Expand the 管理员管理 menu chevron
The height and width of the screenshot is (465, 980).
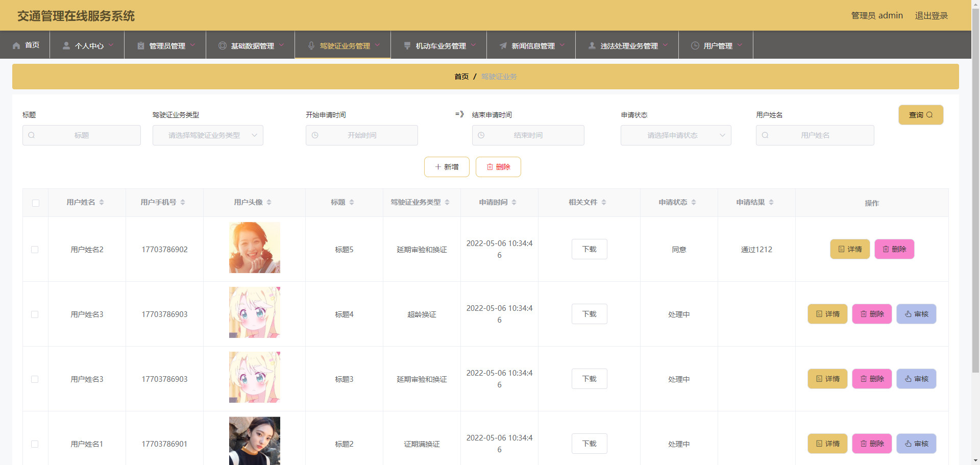(192, 45)
